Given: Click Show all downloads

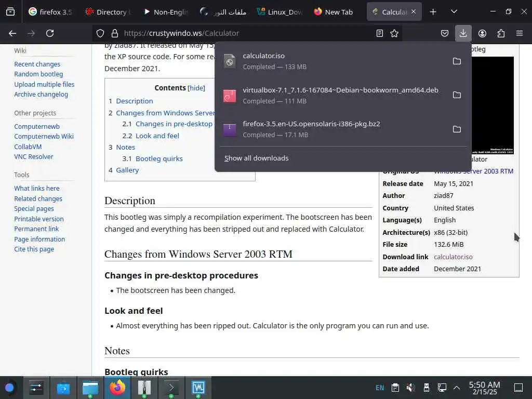Looking at the screenshot, I should (x=256, y=158).
